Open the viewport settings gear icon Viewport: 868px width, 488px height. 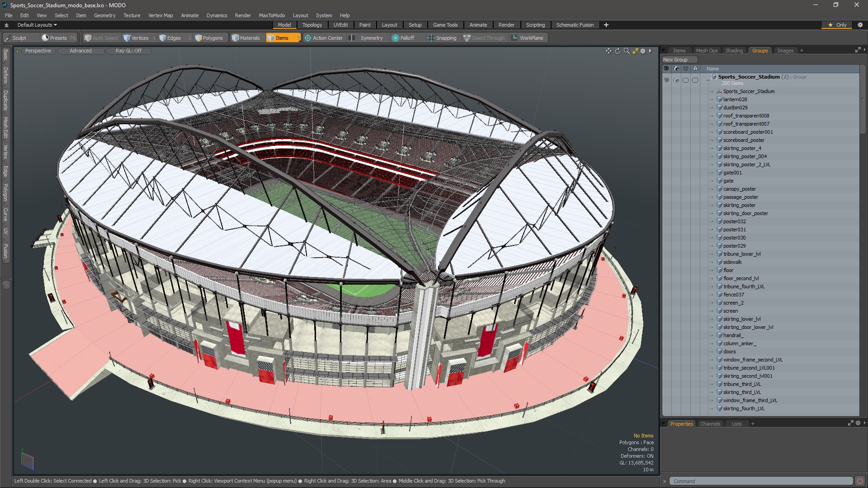point(643,51)
